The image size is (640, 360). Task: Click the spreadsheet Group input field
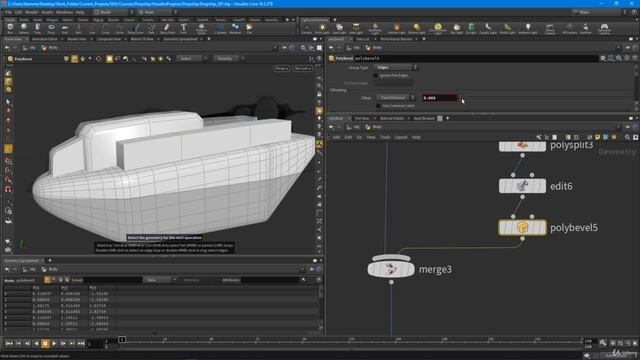click(x=112, y=280)
